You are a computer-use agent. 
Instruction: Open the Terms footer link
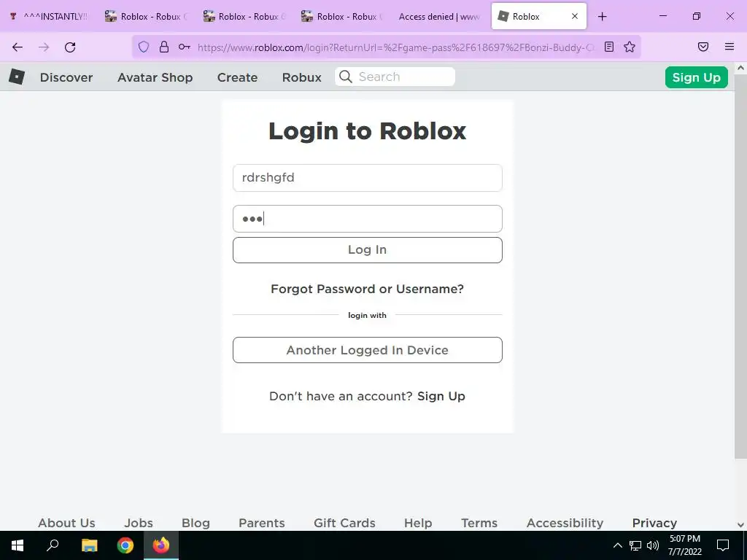point(479,523)
